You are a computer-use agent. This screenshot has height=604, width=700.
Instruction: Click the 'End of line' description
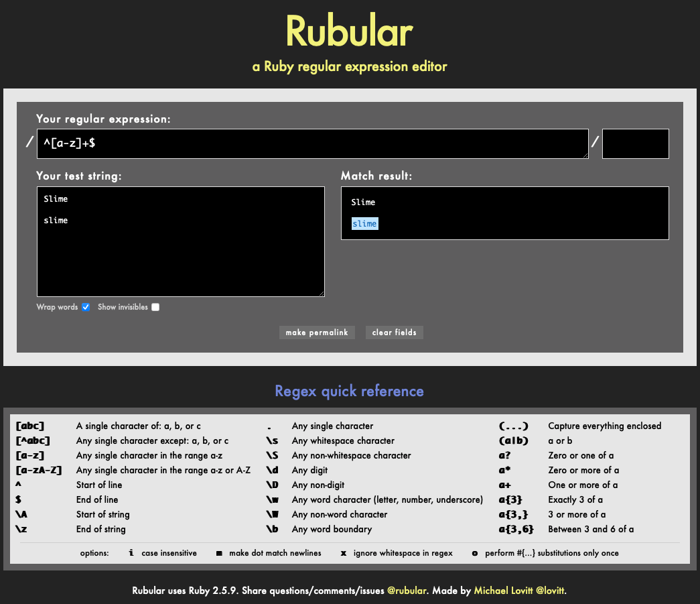pyautogui.click(x=97, y=499)
